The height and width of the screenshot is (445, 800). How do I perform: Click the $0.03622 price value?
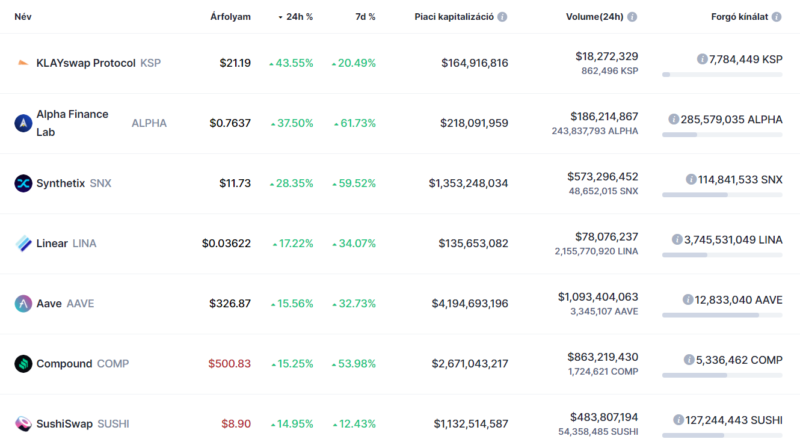point(227,243)
